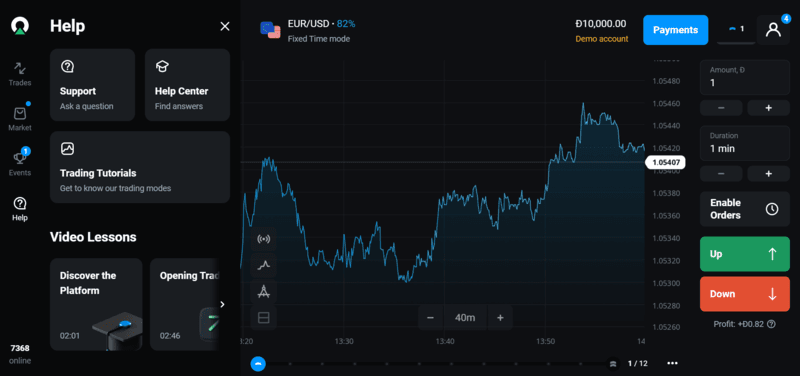The height and width of the screenshot is (376, 800).
Task: Click the 82% payout percentage
Action: pyautogui.click(x=346, y=23)
